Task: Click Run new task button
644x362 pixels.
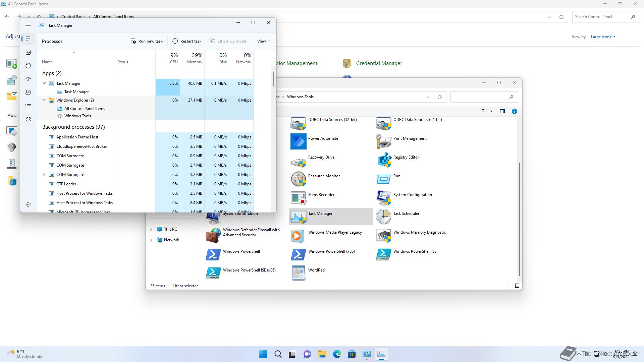Action: click(x=147, y=41)
